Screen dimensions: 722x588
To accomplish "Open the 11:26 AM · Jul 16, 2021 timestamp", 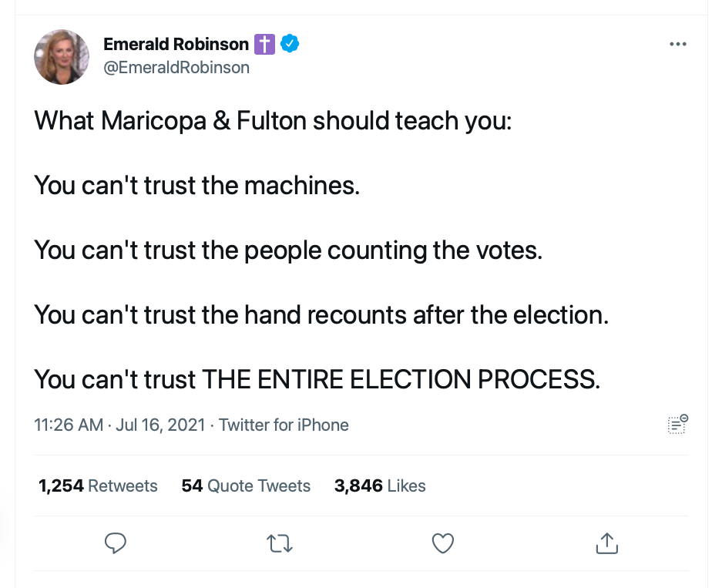I will point(119,425).
